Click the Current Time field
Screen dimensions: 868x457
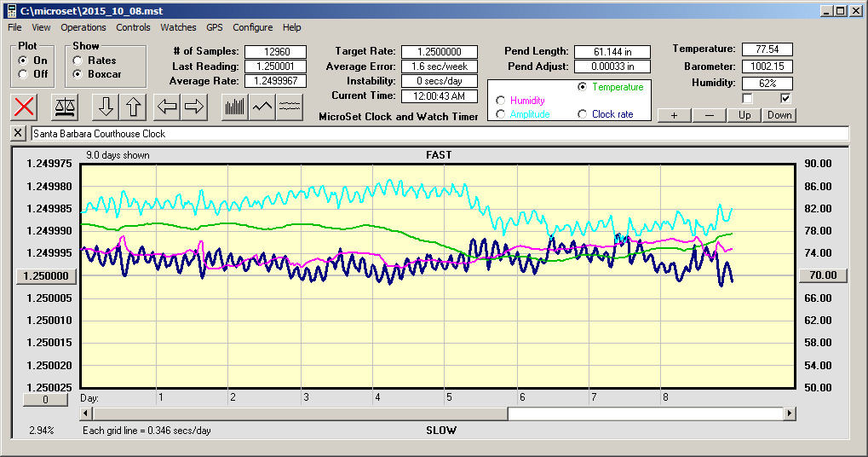[440, 95]
